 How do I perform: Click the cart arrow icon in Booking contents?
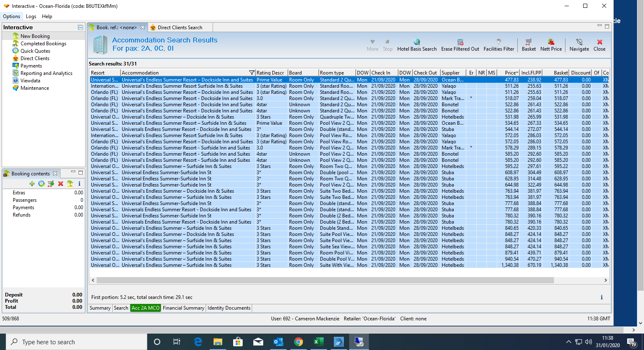51,184
